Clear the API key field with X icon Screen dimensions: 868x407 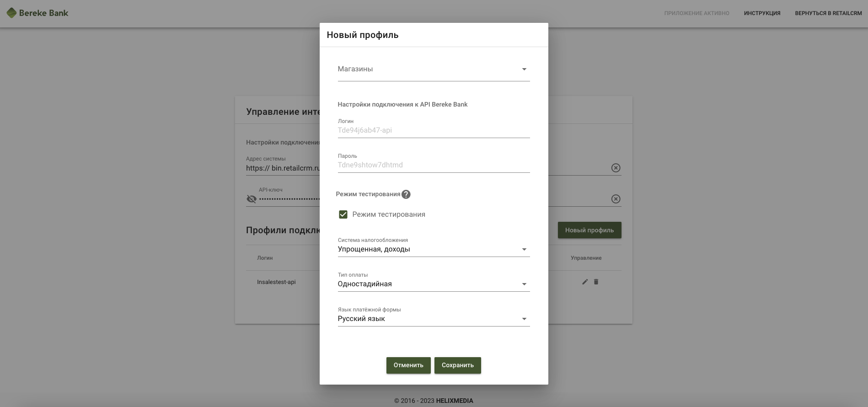pyautogui.click(x=616, y=199)
